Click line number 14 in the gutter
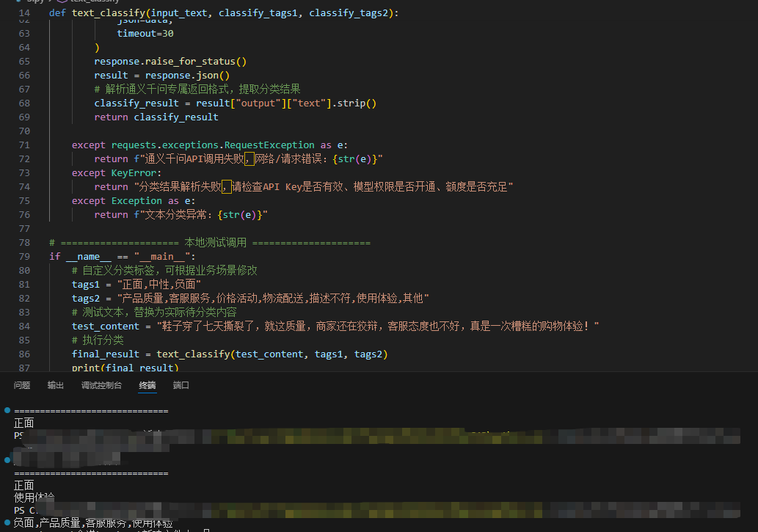Screen dimensions: 758x532 click(24, 12)
